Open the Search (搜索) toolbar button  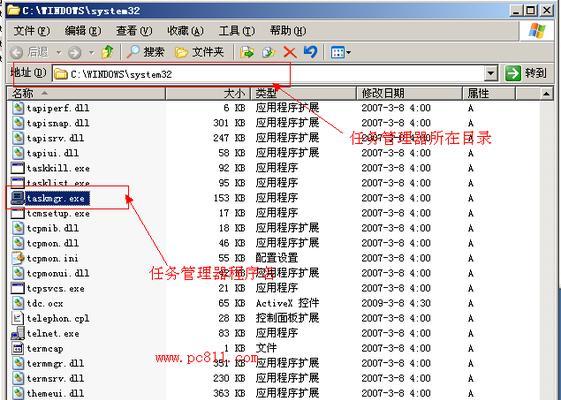(145, 52)
